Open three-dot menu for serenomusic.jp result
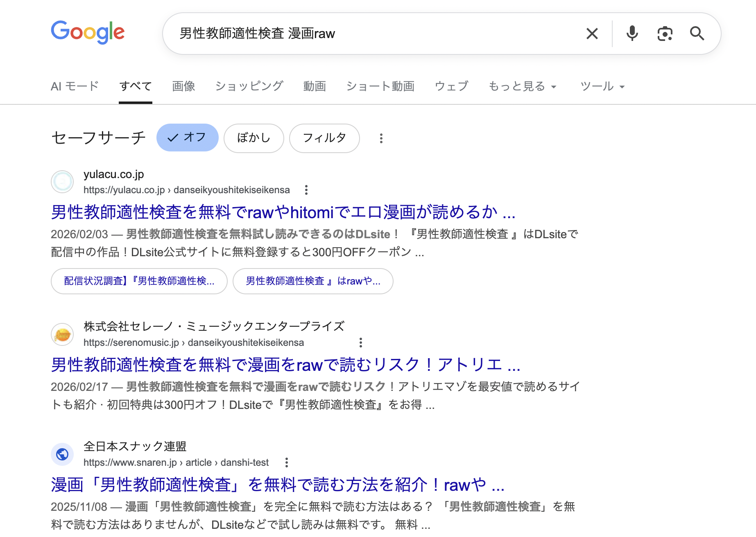This screenshot has width=756, height=537. [360, 343]
